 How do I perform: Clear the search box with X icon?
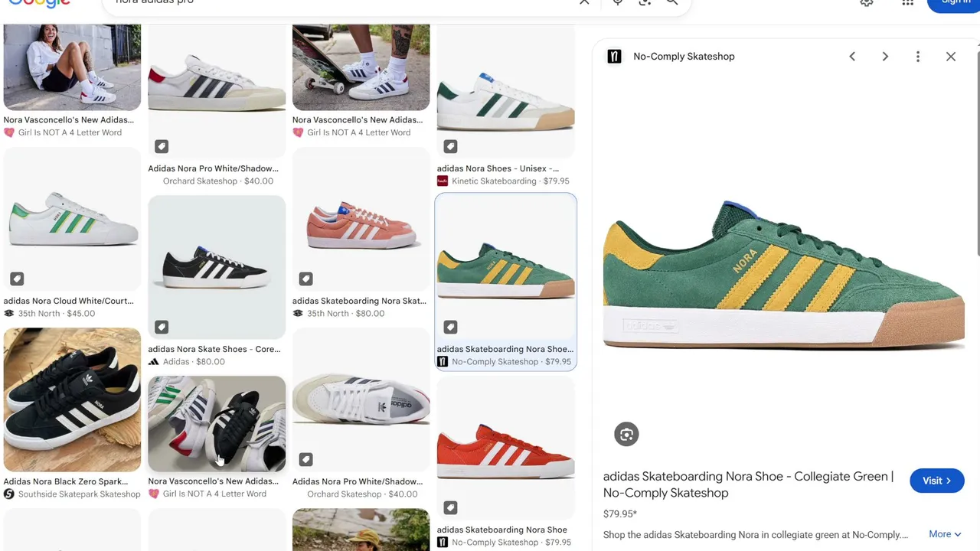[584, 2]
